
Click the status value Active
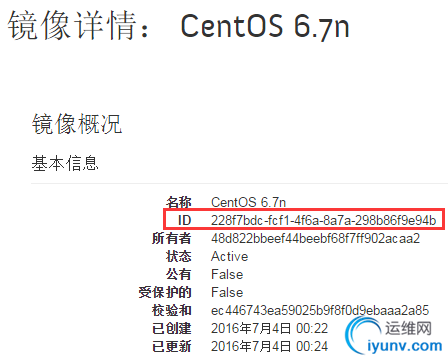click(x=230, y=256)
